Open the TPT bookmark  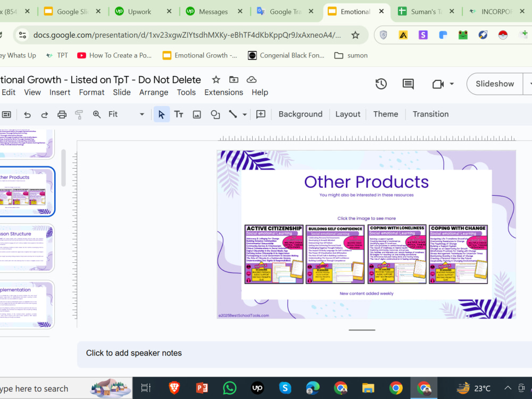(57, 55)
